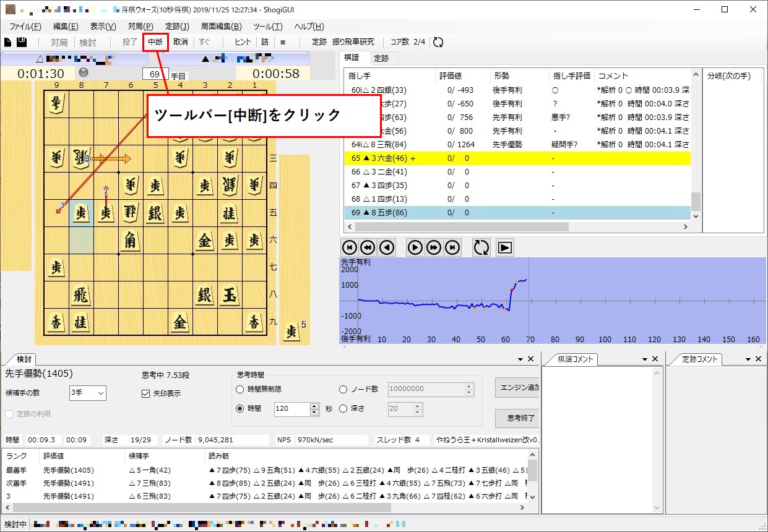Select the 深さ radio button
This screenshot has width=768, height=532.
343,408
